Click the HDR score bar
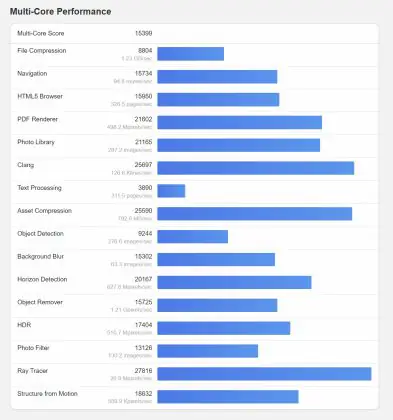The width and height of the screenshot is (393, 420). click(223, 328)
